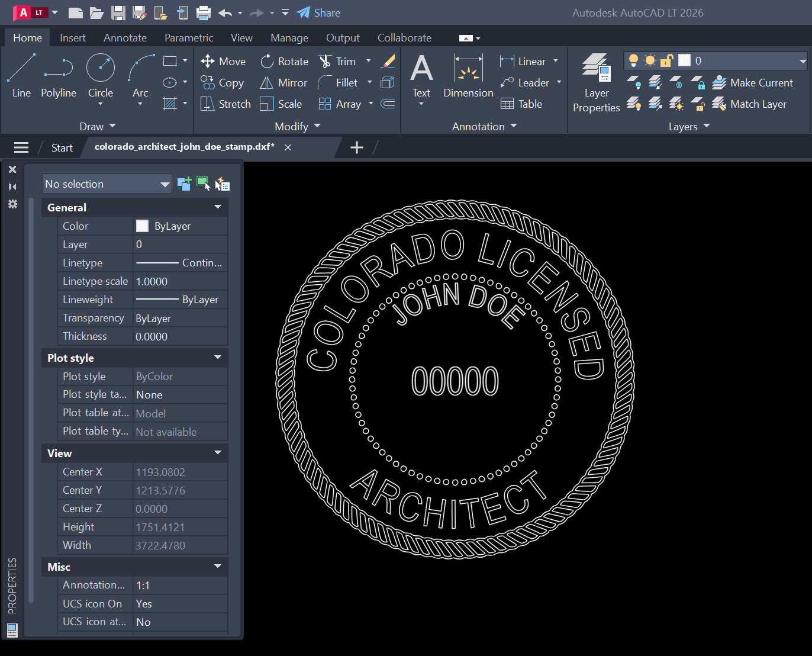Switch to the Output ribbon tab

pos(343,37)
